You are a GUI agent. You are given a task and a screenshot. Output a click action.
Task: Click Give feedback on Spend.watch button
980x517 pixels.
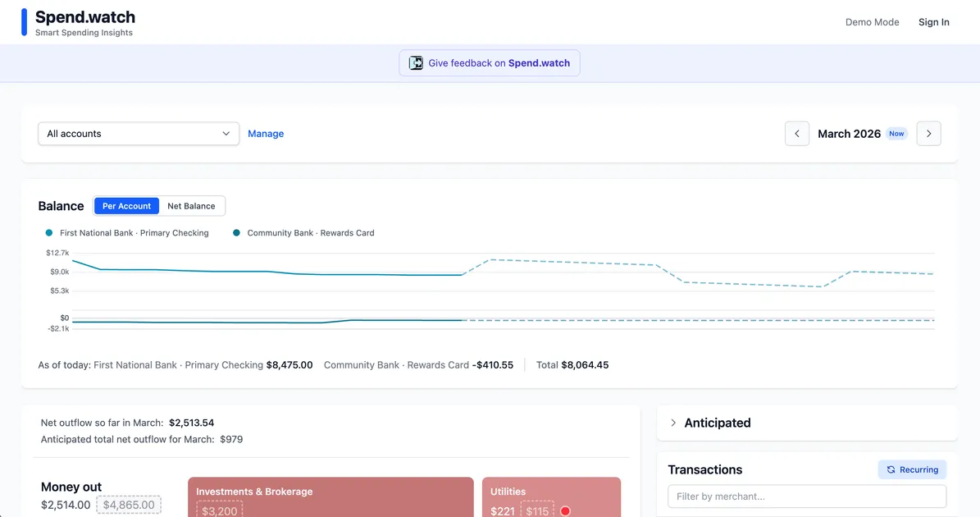pyautogui.click(x=490, y=63)
